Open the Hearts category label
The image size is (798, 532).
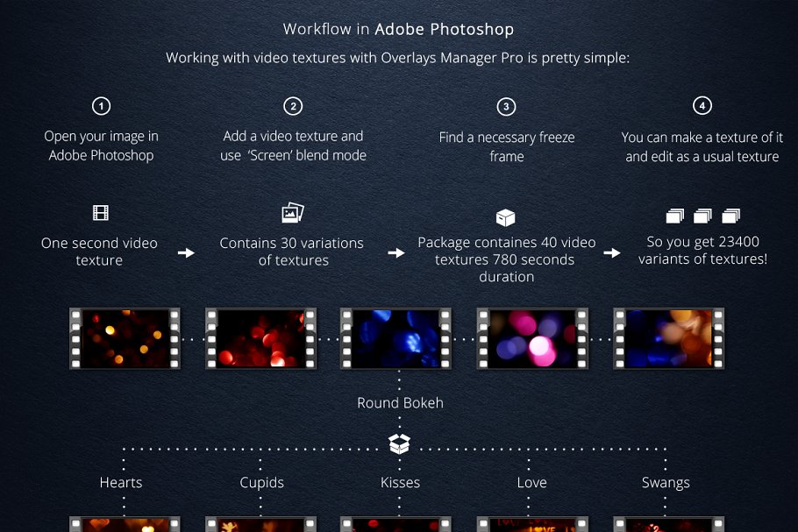coord(121,483)
